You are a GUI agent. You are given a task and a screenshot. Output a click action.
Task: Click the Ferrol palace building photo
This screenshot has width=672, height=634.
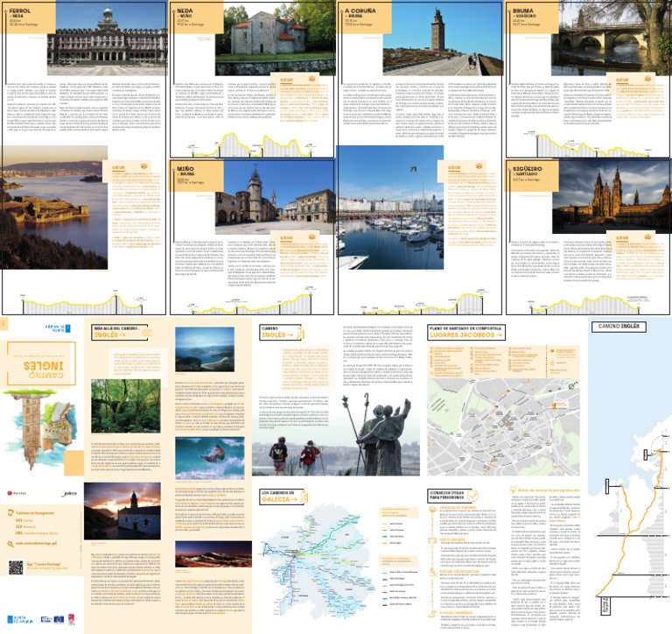[107, 39]
